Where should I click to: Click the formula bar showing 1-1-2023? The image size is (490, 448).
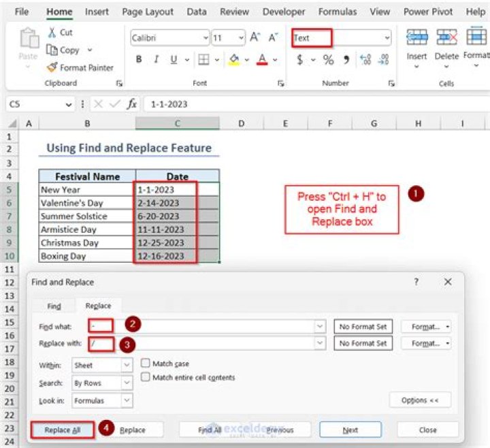[316, 104]
